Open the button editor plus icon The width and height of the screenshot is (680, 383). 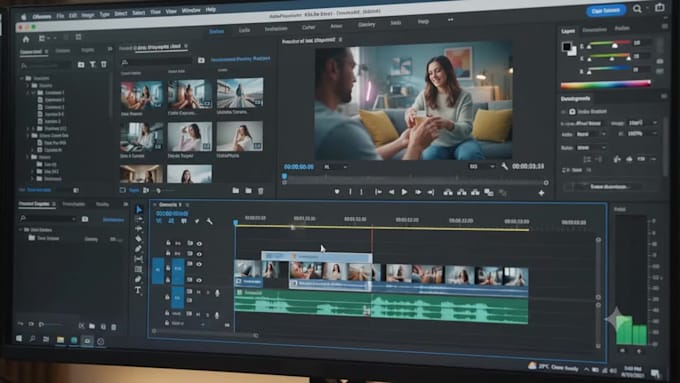541,193
